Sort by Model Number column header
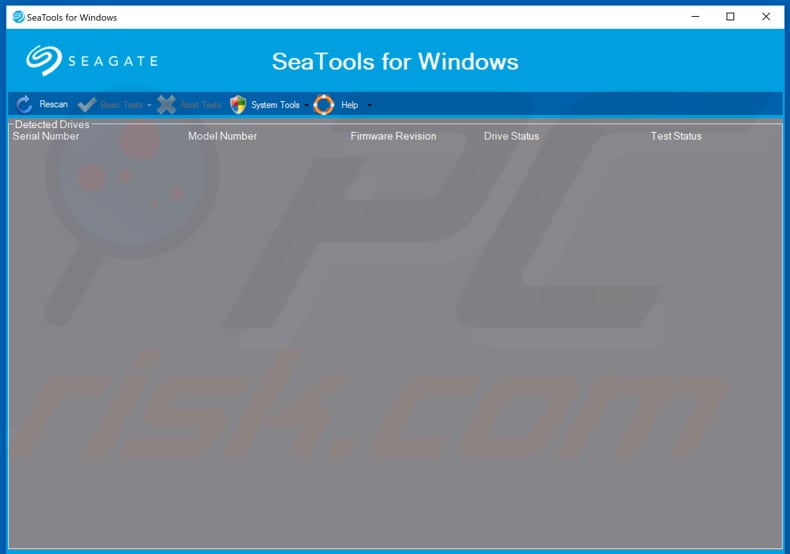The image size is (790, 554). coord(222,136)
